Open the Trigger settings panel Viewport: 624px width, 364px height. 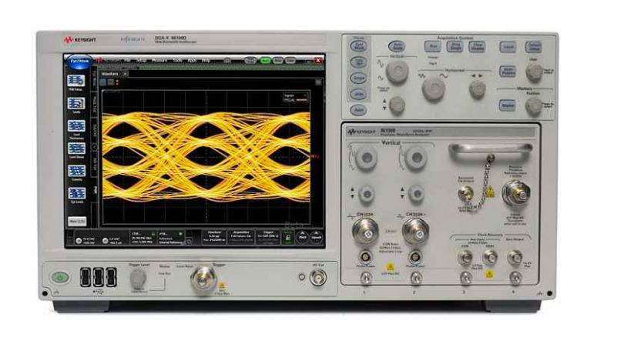268,237
